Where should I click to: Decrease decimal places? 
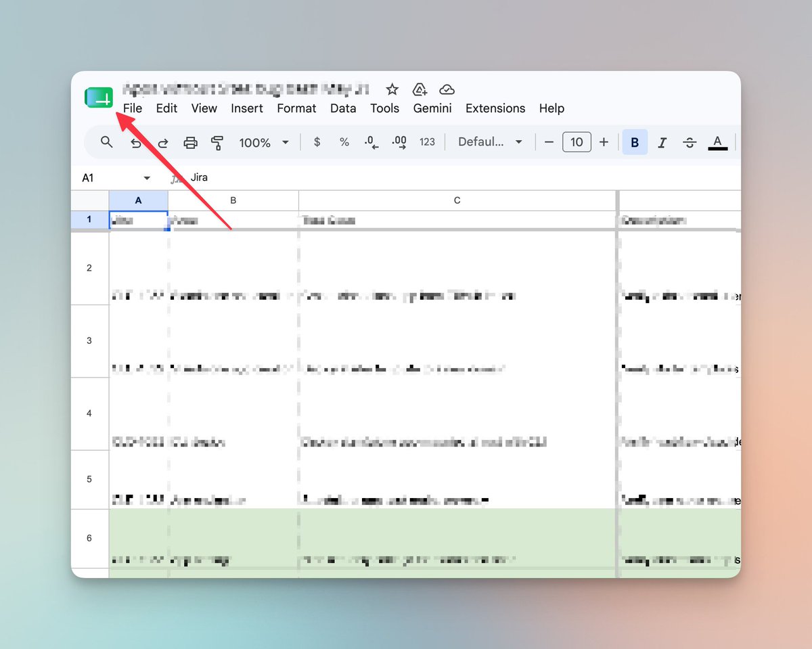(371, 142)
